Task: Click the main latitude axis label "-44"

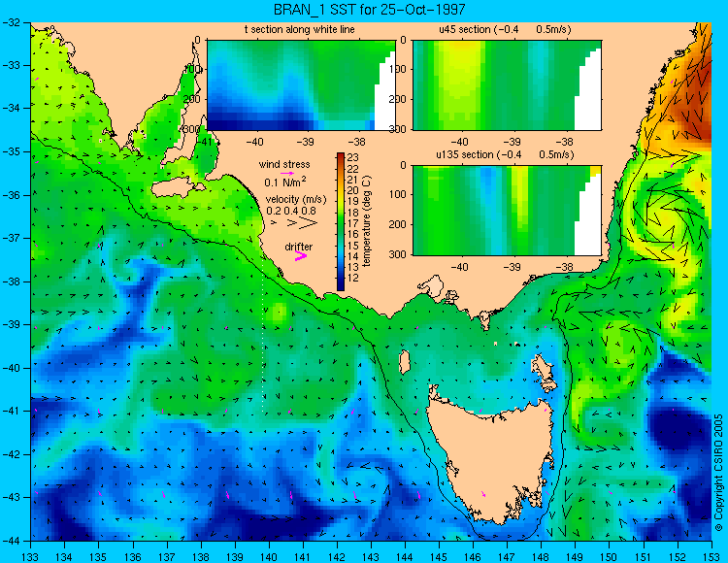Action: tap(11, 541)
